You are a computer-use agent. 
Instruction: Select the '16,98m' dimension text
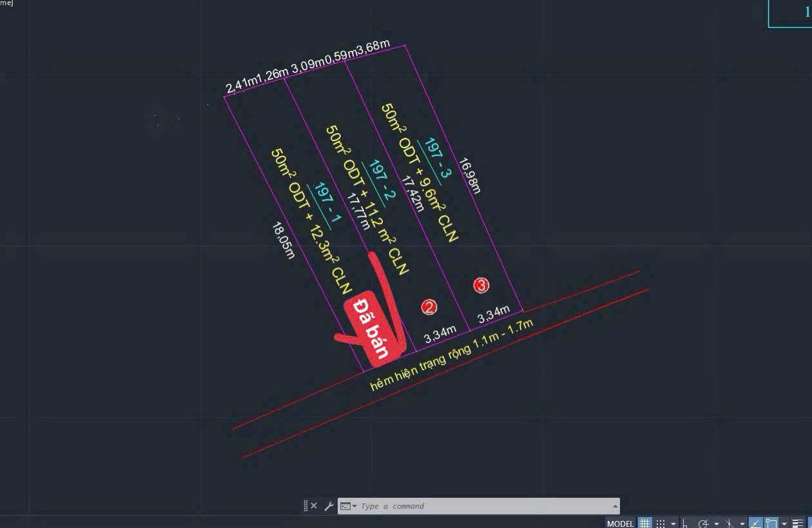(470, 175)
